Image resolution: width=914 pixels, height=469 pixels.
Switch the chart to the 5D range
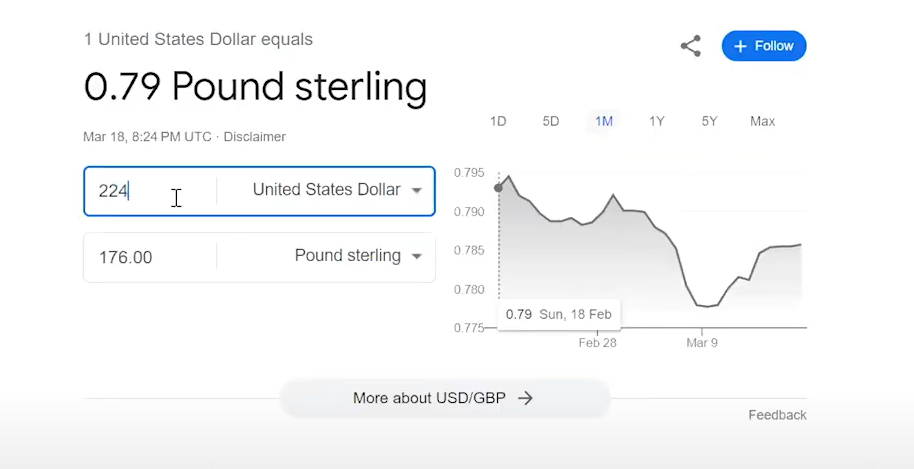coord(551,121)
